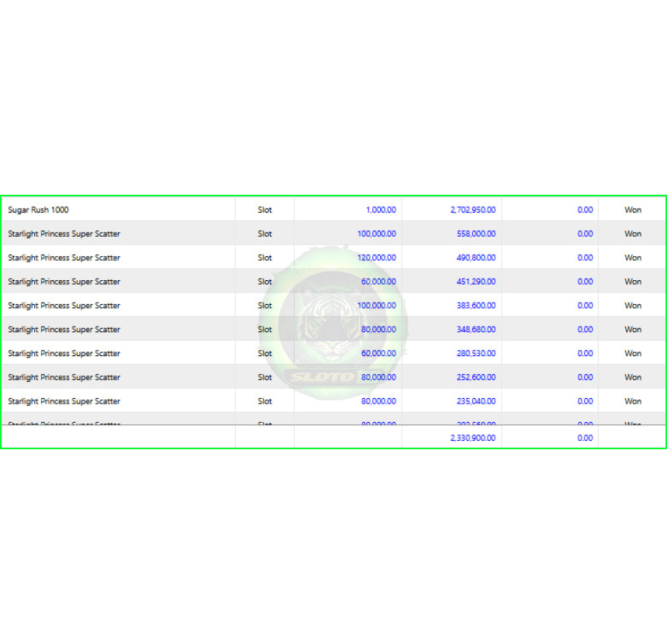667x644 pixels.
Task: Click Won status in the 490,800.00 row
Action: pos(633,258)
